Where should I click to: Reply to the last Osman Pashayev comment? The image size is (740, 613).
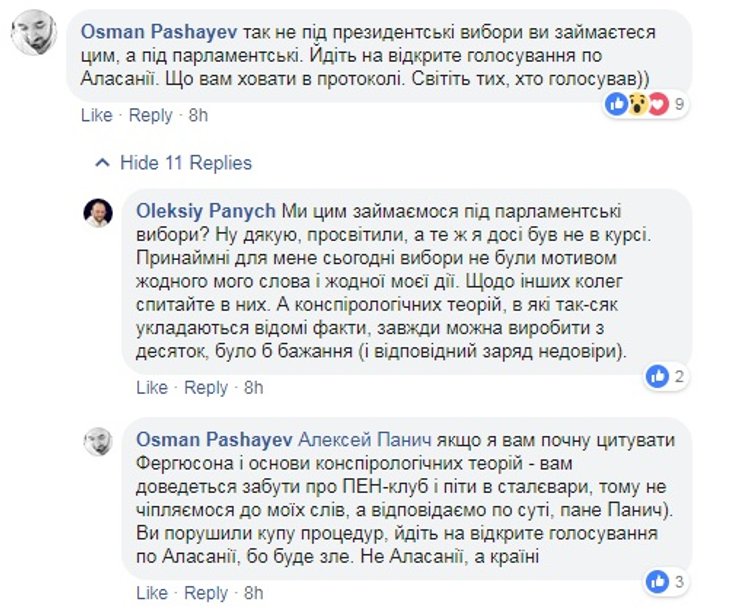207,593
